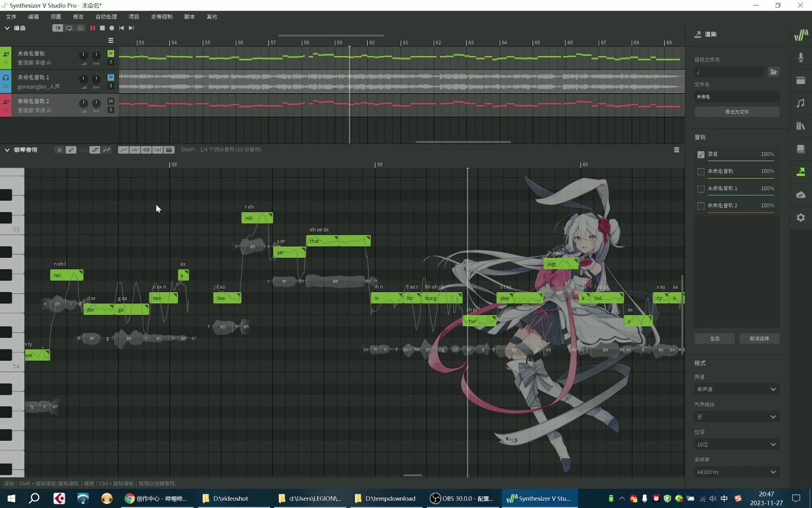Viewport: 812px width, 508px height.
Task: Check the 未命名音轨 1 export checkbox
Action: coord(701,189)
